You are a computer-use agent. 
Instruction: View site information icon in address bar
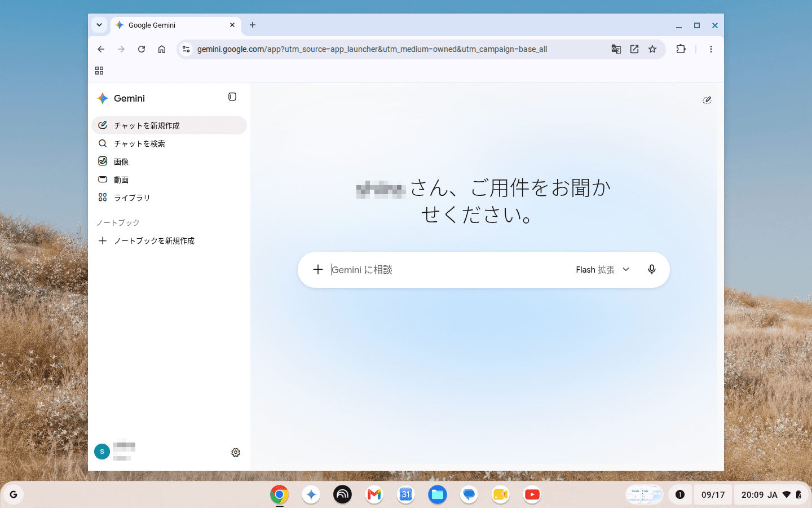tap(186, 49)
